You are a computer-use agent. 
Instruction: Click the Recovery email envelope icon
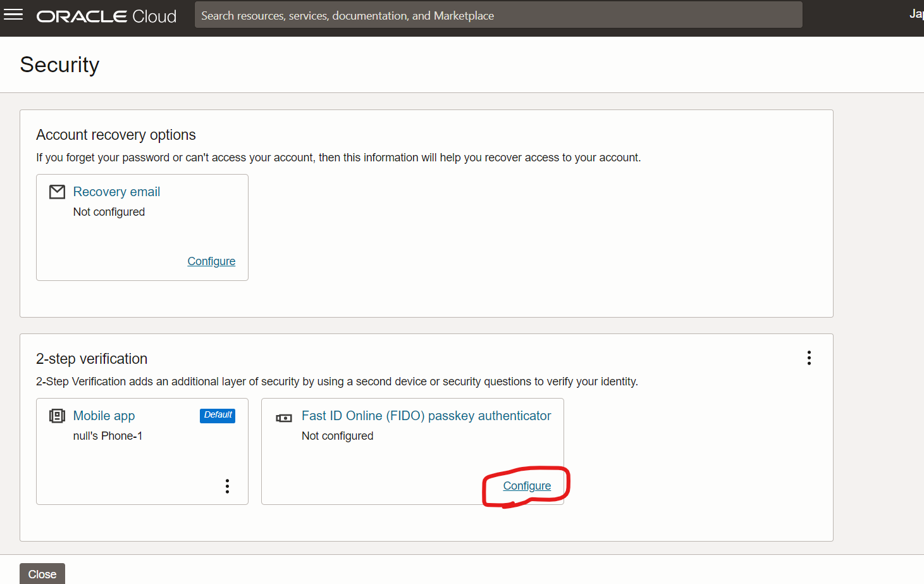point(58,192)
